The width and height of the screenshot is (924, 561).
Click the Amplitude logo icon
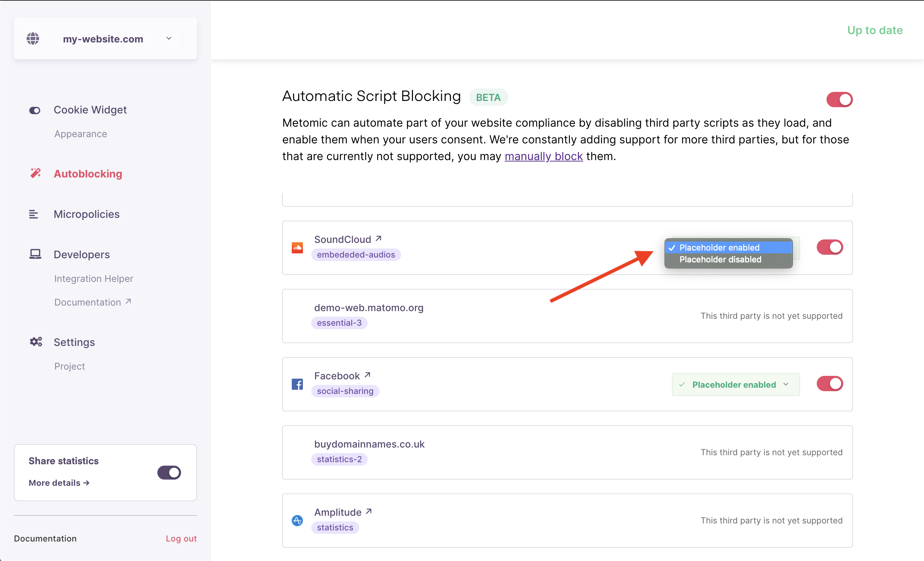point(297,520)
